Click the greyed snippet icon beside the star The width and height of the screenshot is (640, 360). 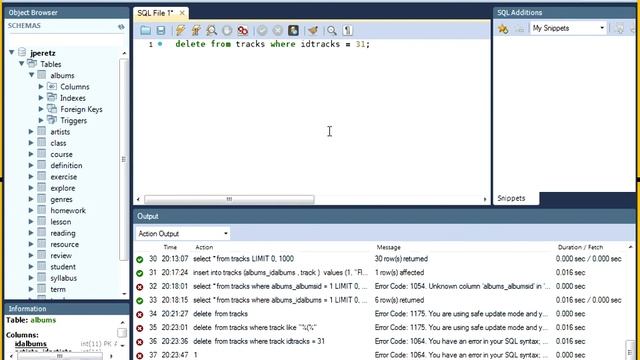coord(519,29)
